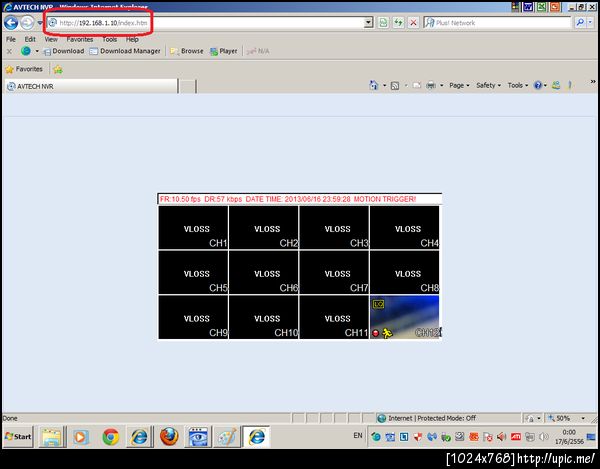Screen dimensions: 600x469
Task: Click the system tray clock showing 0:00
Action: (569, 436)
